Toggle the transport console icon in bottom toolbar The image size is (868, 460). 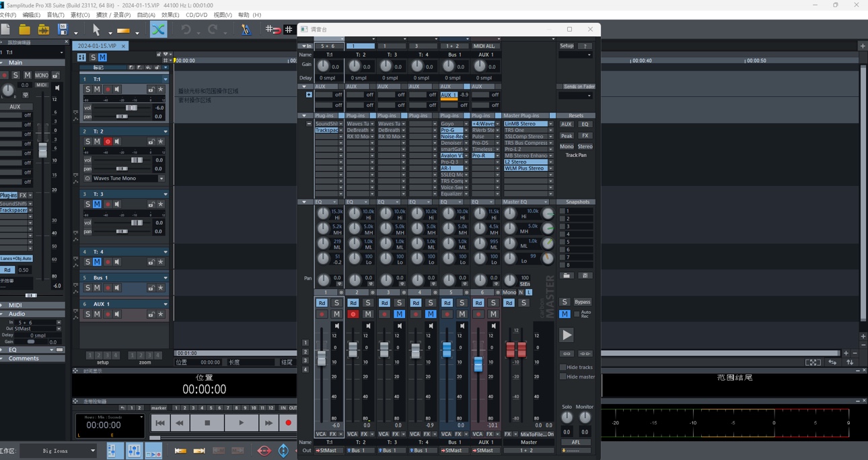tap(153, 451)
